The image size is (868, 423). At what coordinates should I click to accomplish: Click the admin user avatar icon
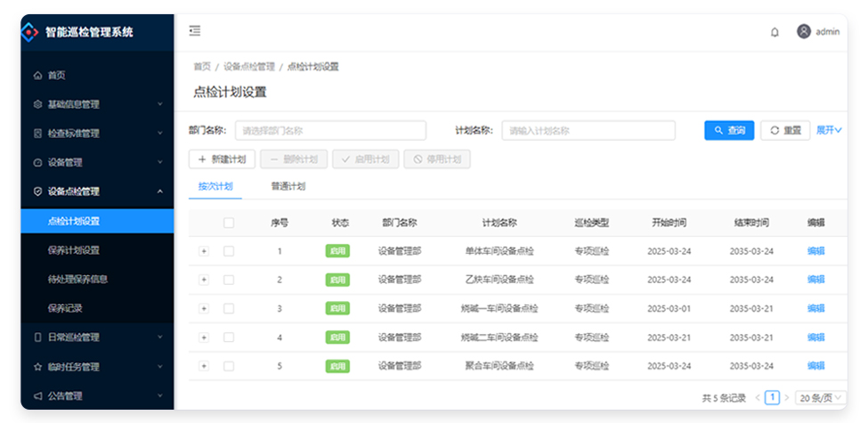pos(803,31)
